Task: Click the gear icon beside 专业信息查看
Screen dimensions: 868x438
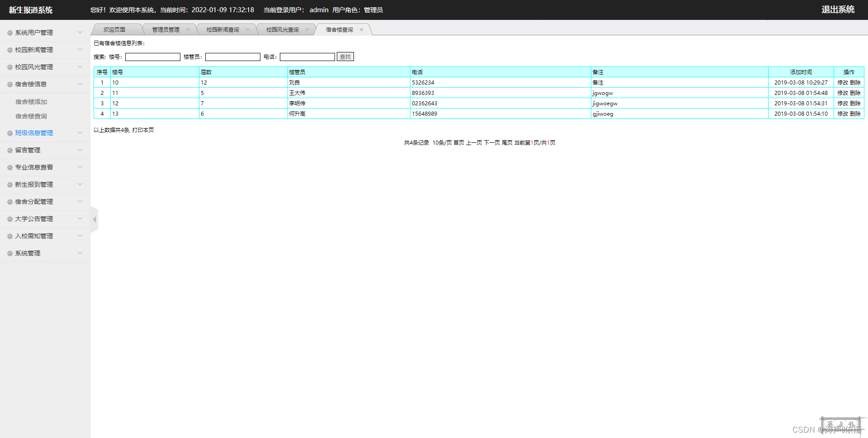Action: tap(9, 168)
